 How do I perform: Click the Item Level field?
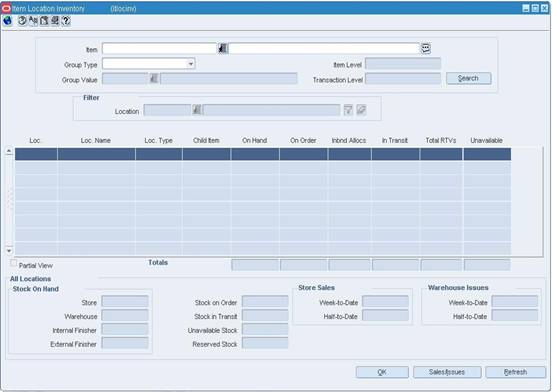pyautogui.click(x=403, y=64)
